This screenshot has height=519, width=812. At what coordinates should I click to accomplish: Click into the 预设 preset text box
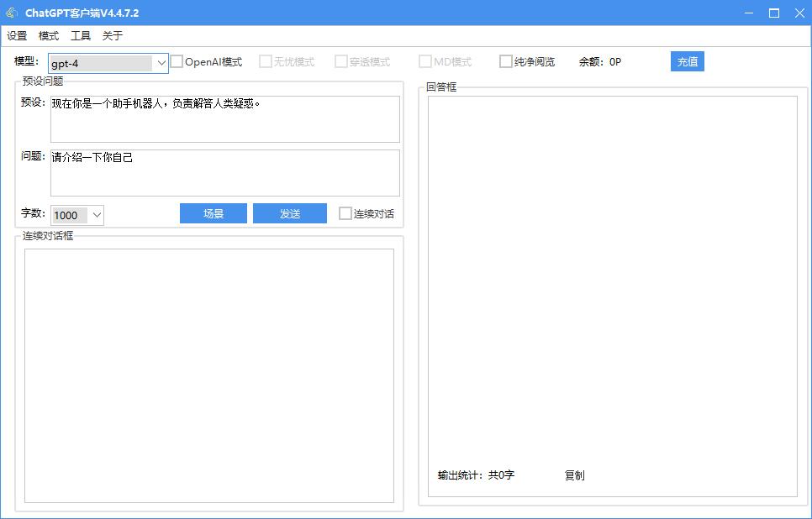(224, 119)
